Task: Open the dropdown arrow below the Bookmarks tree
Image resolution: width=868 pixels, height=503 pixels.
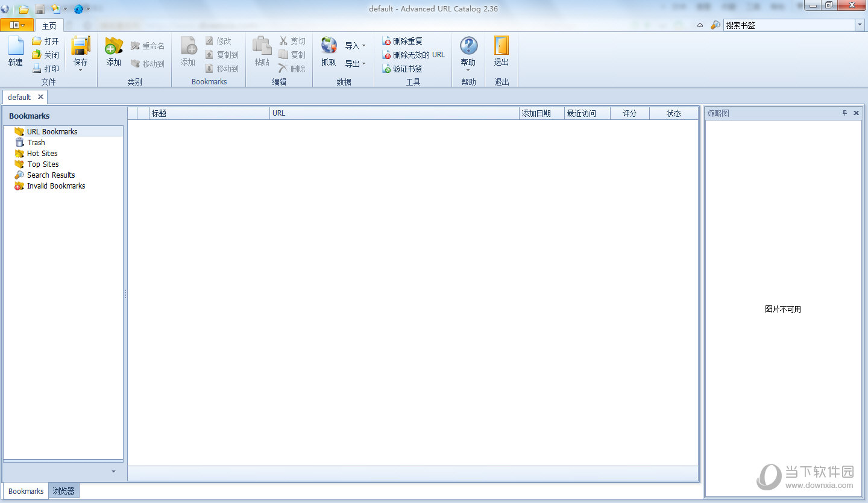Action: click(113, 472)
